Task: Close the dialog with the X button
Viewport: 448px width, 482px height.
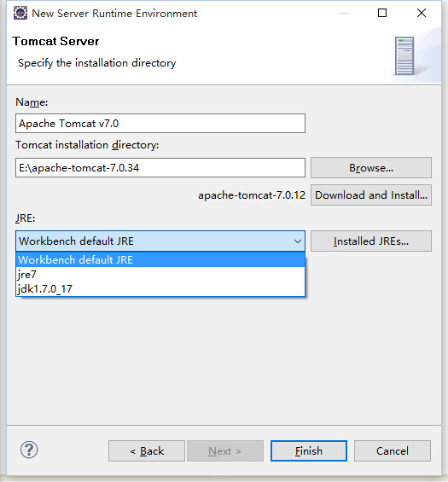Action: click(x=422, y=13)
